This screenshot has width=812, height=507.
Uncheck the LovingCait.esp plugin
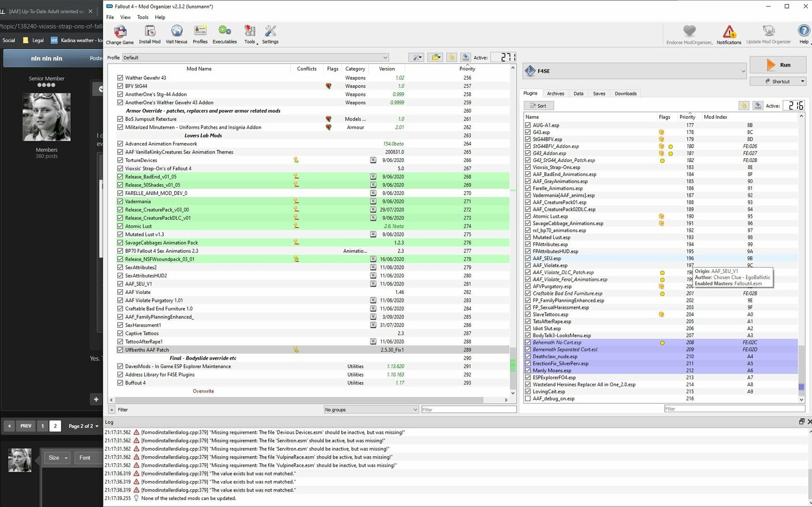528,392
